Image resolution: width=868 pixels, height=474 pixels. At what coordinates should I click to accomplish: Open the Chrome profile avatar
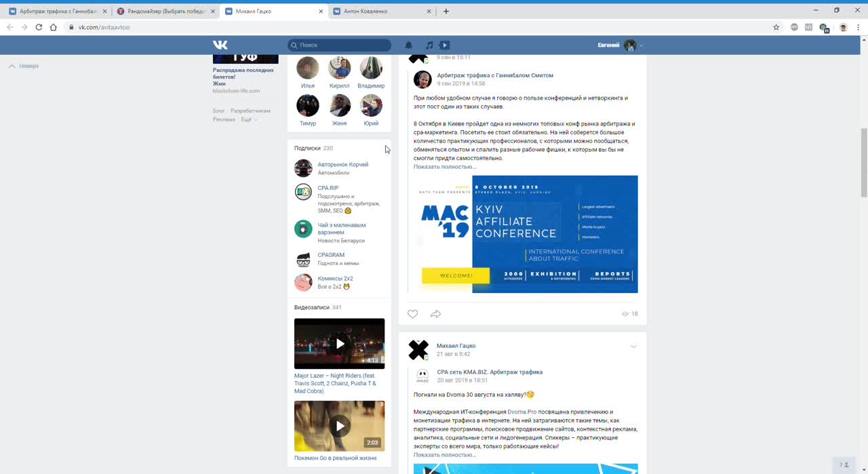click(x=844, y=27)
